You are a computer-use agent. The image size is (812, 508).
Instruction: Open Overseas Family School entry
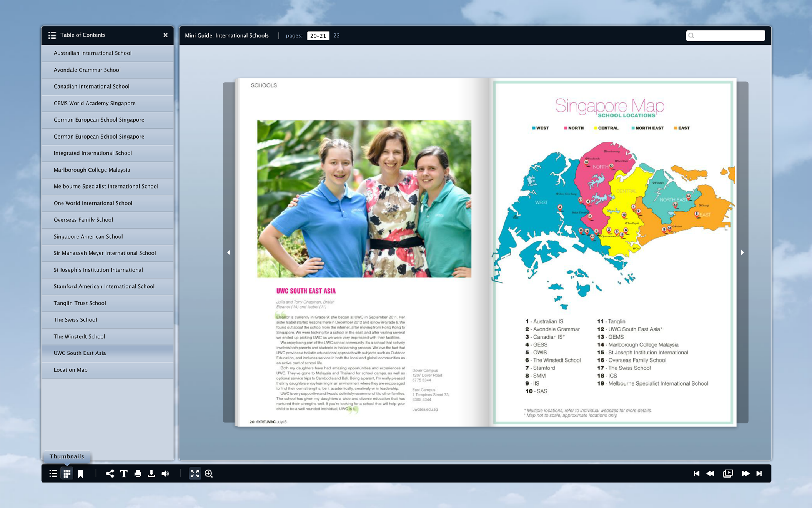pos(108,220)
